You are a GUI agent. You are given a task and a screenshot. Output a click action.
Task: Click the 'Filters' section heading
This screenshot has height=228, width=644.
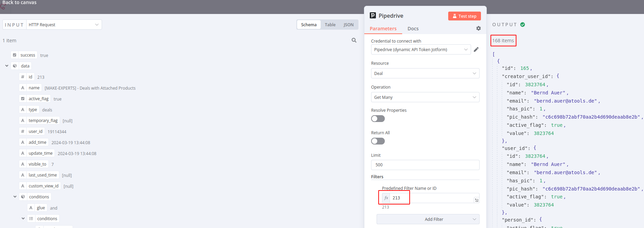[x=377, y=177]
